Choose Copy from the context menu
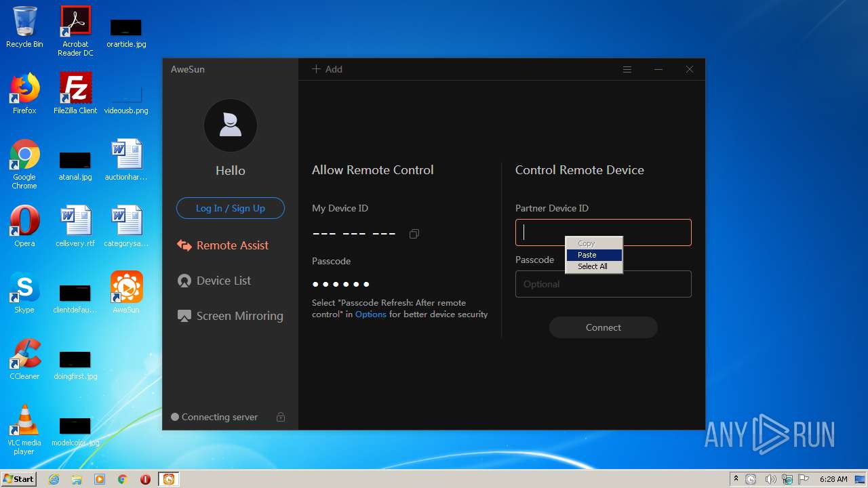Viewport: 868px width, 488px height. click(x=594, y=243)
